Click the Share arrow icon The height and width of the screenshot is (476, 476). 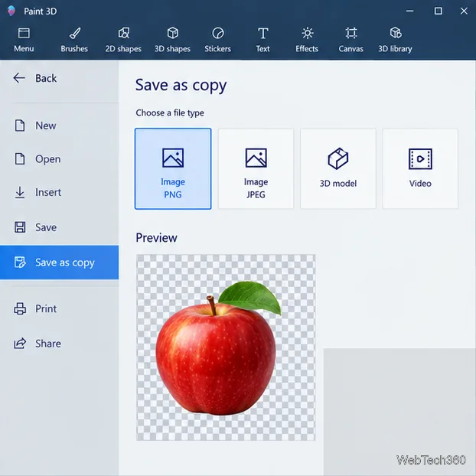(x=20, y=344)
